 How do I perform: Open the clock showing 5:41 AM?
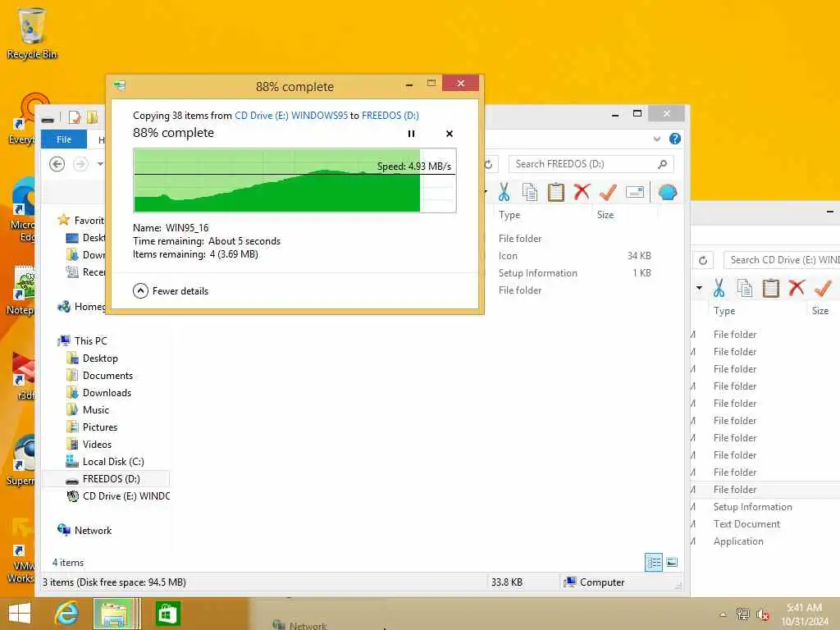(x=804, y=614)
